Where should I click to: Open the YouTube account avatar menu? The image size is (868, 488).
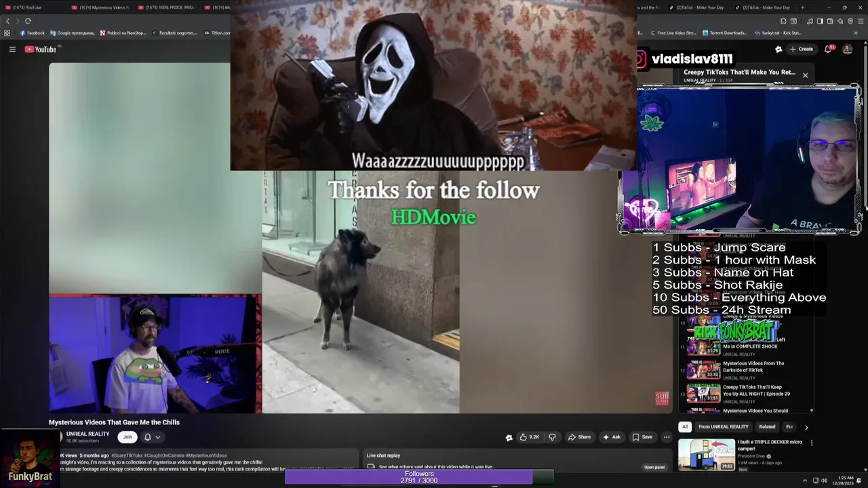847,49
